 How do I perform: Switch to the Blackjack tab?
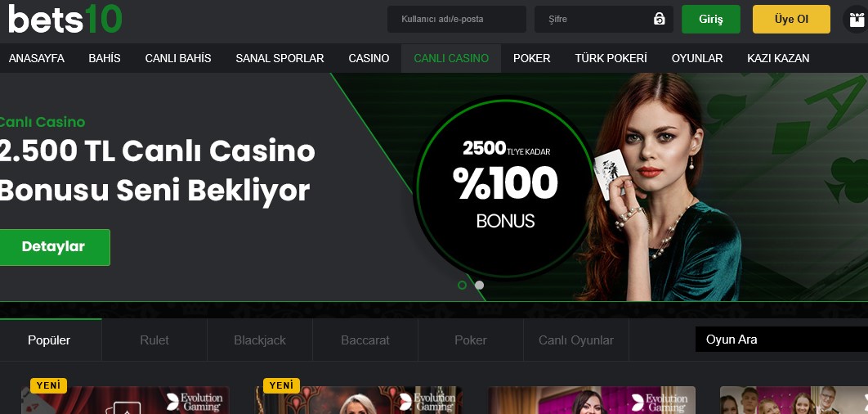[x=260, y=340]
